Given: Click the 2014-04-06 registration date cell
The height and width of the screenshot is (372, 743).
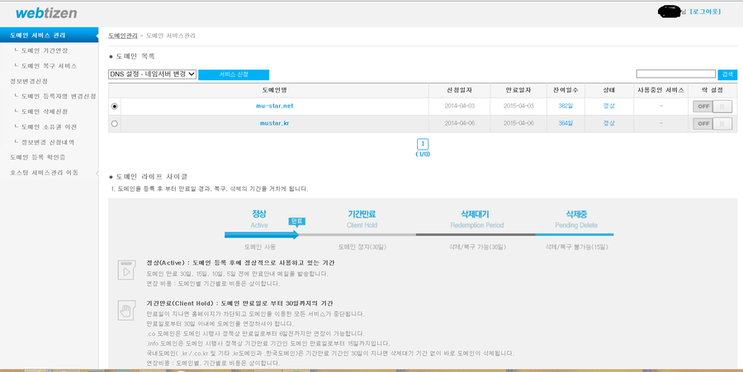Looking at the screenshot, I should click(x=459, y=123).
